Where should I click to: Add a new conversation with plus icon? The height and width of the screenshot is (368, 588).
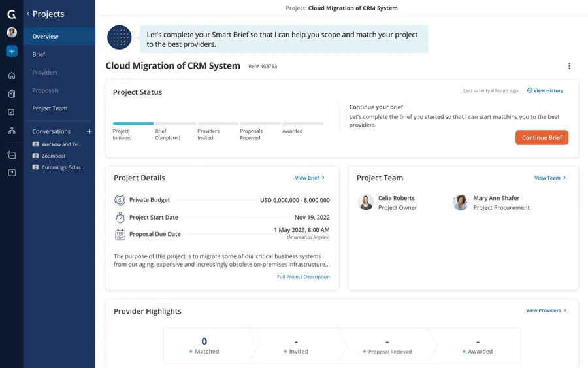click(x=90, y=131)
